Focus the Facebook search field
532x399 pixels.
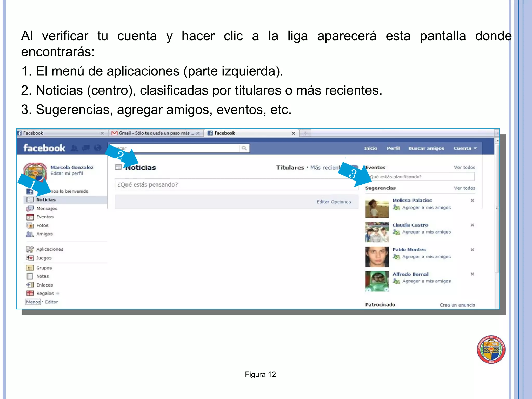[x=179, y=148]
